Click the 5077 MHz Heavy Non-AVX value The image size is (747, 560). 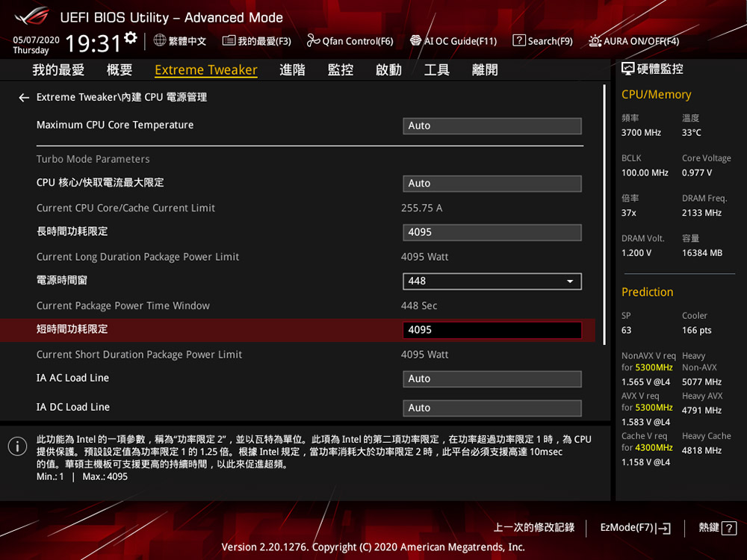point(701,382)
